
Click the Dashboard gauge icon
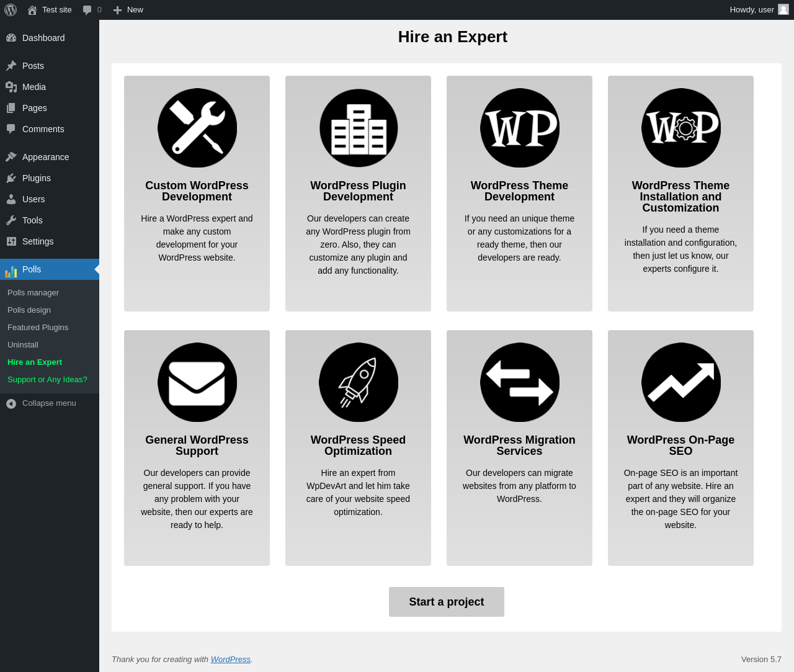tap(11, 38)
